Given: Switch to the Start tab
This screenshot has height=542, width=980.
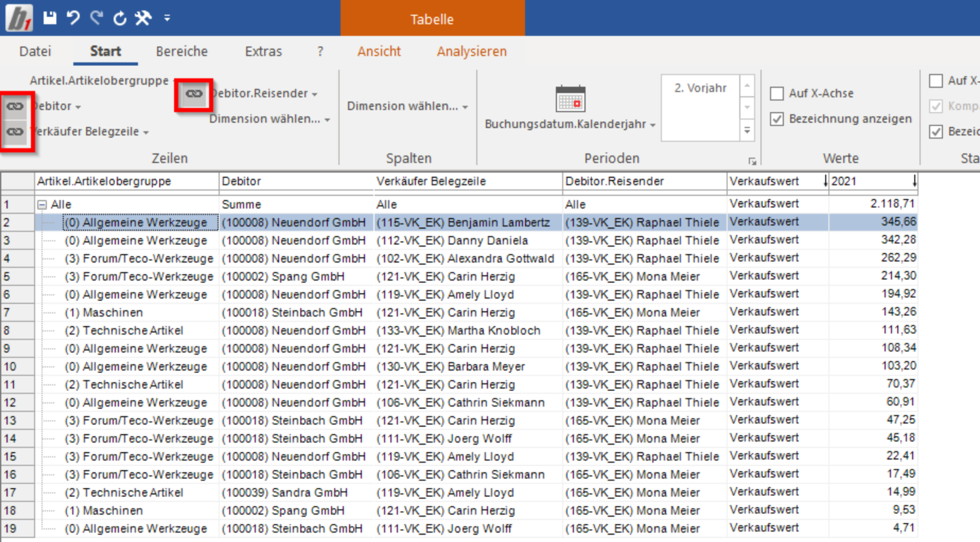Looking at the screenshot, I should 106,51.
